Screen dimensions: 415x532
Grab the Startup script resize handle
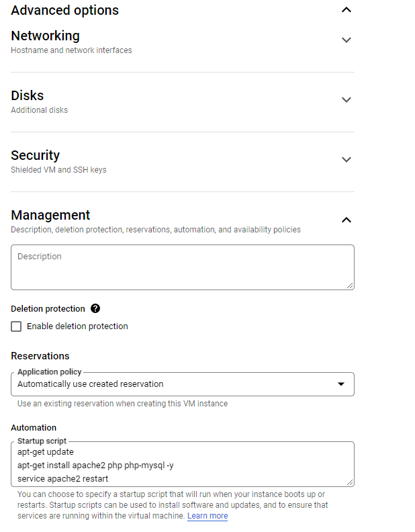pyautogui.click(x=350, y=482)
